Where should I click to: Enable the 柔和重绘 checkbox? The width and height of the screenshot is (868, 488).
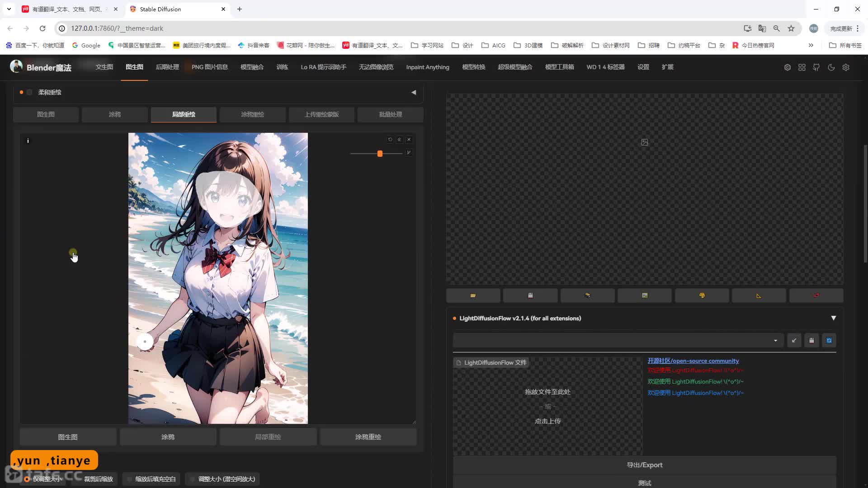29,92
